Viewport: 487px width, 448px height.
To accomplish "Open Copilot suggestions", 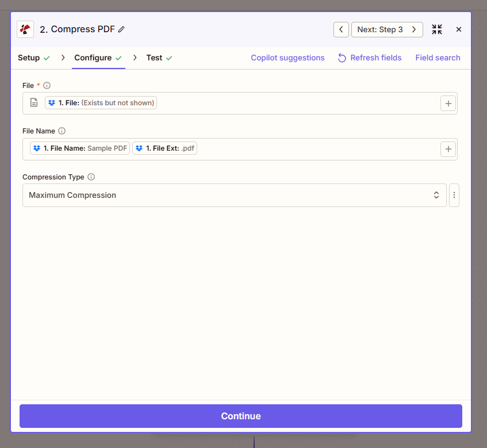I will 287,58.
